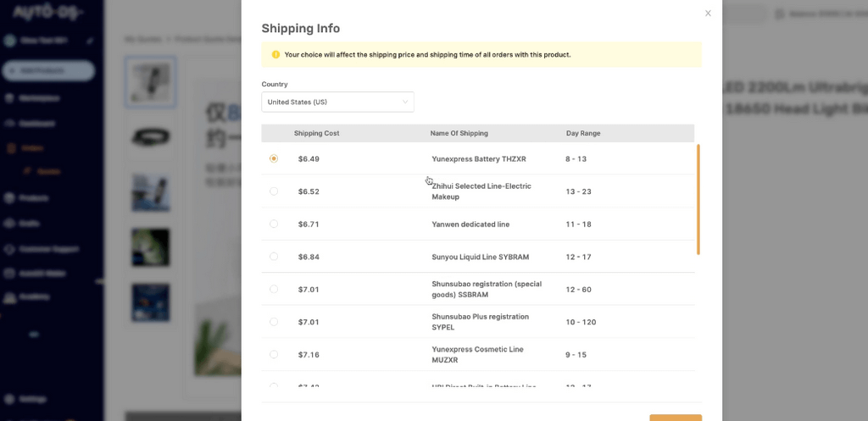This screenshot has height=421, width=868.
Task: Click the Sunyou Liquid Line SYBRAM name
Action: [481, 257]
